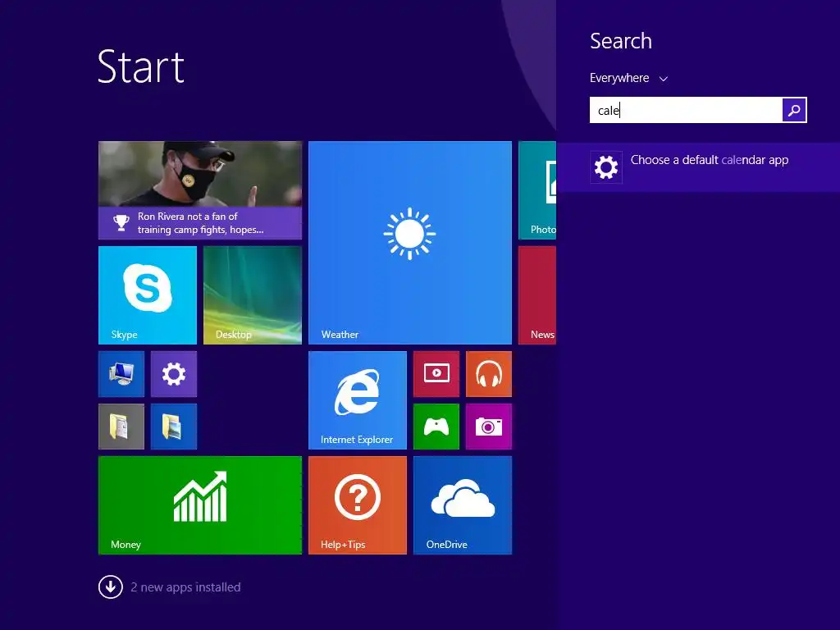Open the Camera tile
Screen dimensions: 840x630
coord(489,427)
